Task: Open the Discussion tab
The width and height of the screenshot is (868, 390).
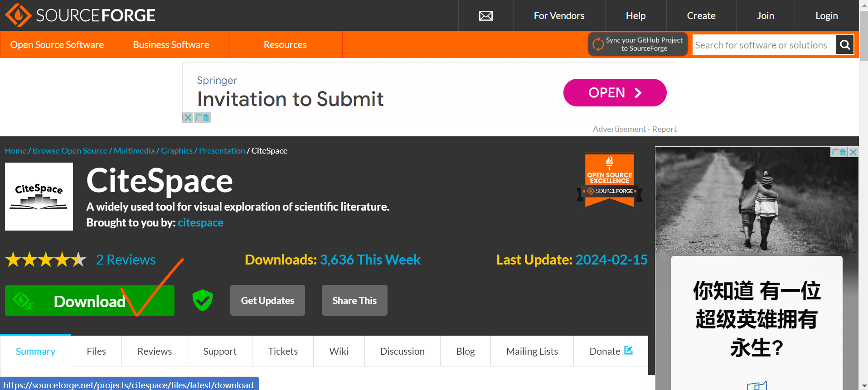Action: click(402, 351)
